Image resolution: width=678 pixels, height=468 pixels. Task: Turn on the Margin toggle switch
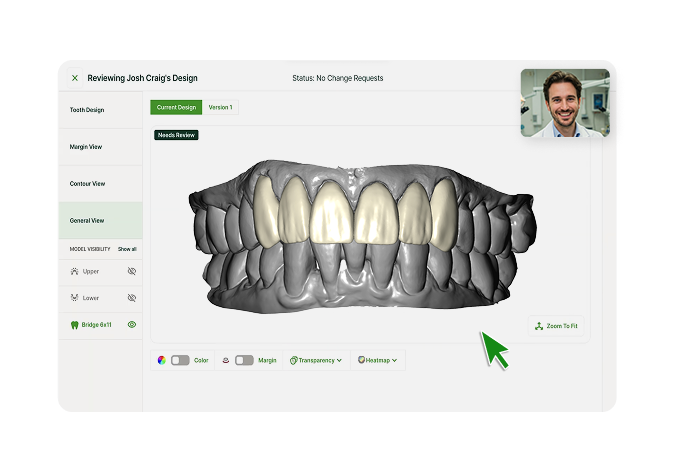[244, 360]
